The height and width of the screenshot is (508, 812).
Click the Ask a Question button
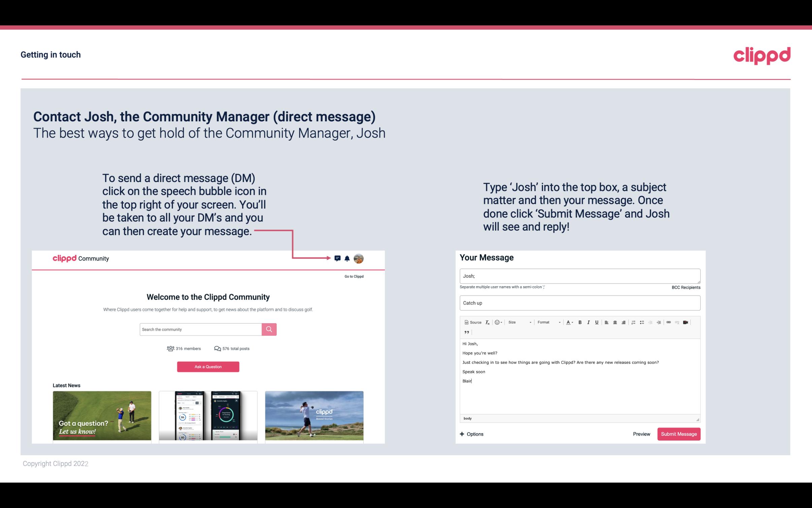pos(208,367)
